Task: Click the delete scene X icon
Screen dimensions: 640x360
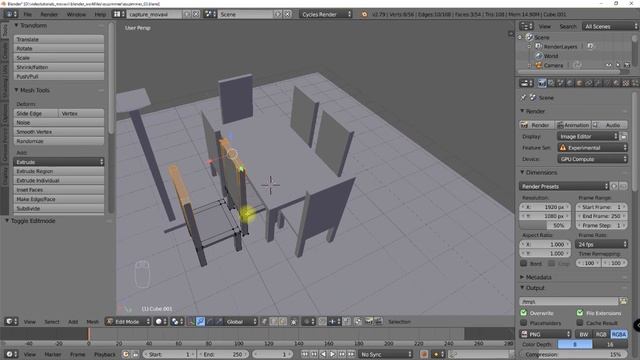Action: 287,14
